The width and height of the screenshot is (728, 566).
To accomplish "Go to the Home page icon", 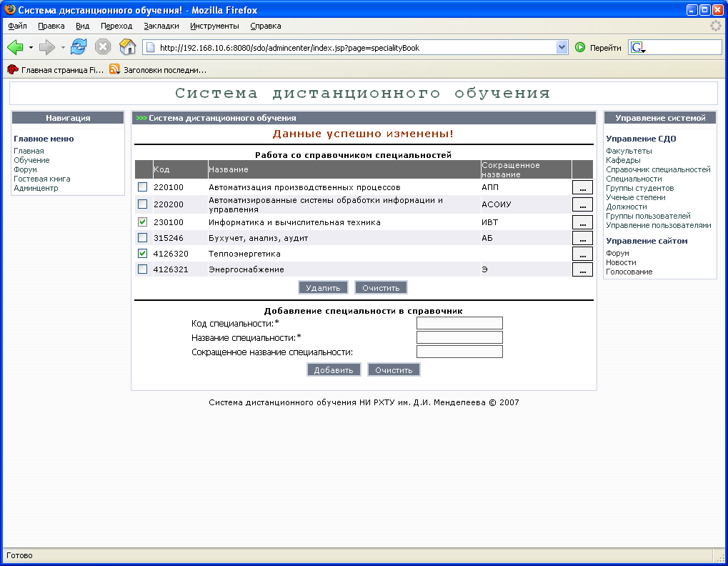I will point(127,47).
